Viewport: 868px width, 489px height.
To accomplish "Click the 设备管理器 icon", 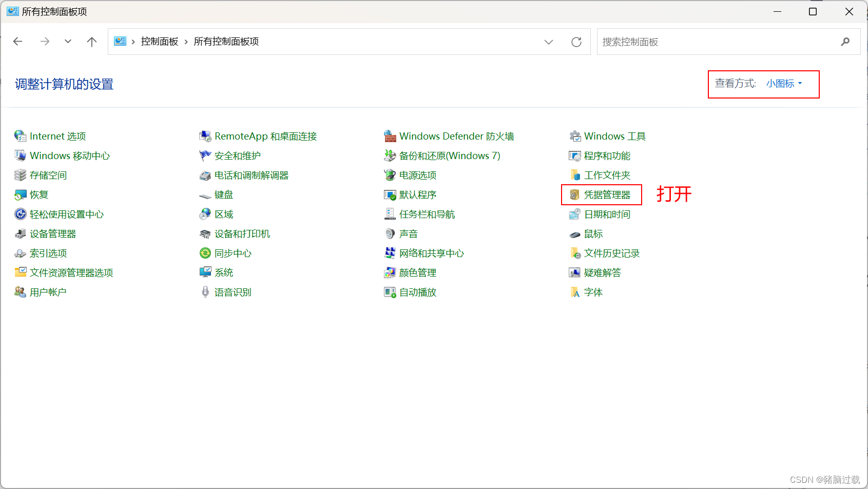I will point(20,233).
